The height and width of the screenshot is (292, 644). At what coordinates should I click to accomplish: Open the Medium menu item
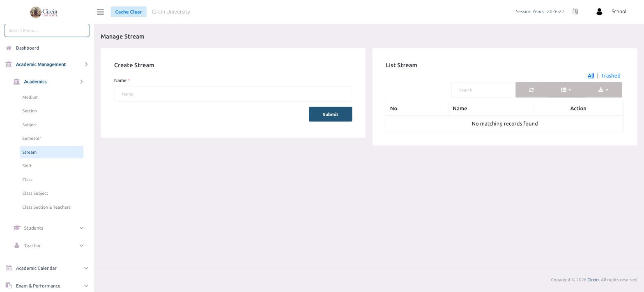(30, 97)
